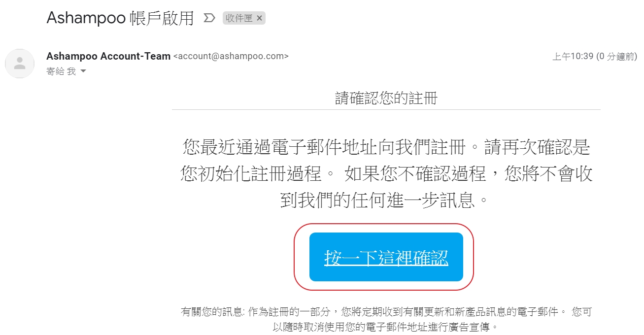Click the address account@ashampoo.com
Viewport: 644px width, 335px height.
pos(231,56)
